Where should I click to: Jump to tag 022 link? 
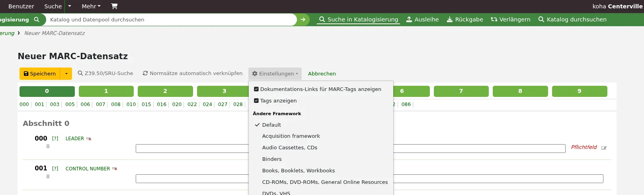192,104
